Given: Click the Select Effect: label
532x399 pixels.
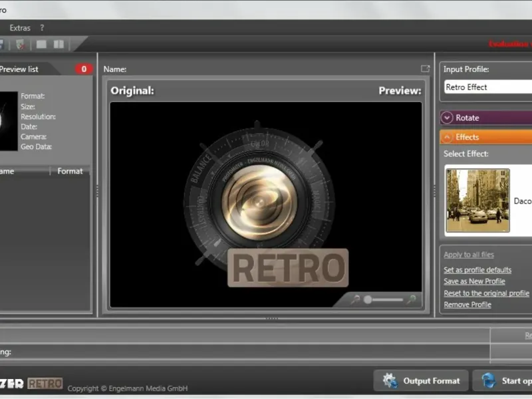Looking at the screenshot, I should pos(466,154).
